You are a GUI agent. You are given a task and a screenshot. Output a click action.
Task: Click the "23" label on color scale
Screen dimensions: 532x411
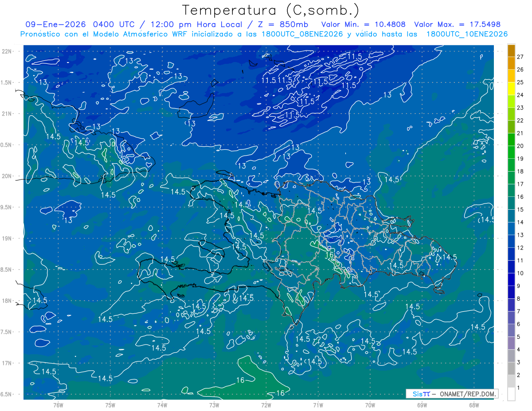[520, 108]
